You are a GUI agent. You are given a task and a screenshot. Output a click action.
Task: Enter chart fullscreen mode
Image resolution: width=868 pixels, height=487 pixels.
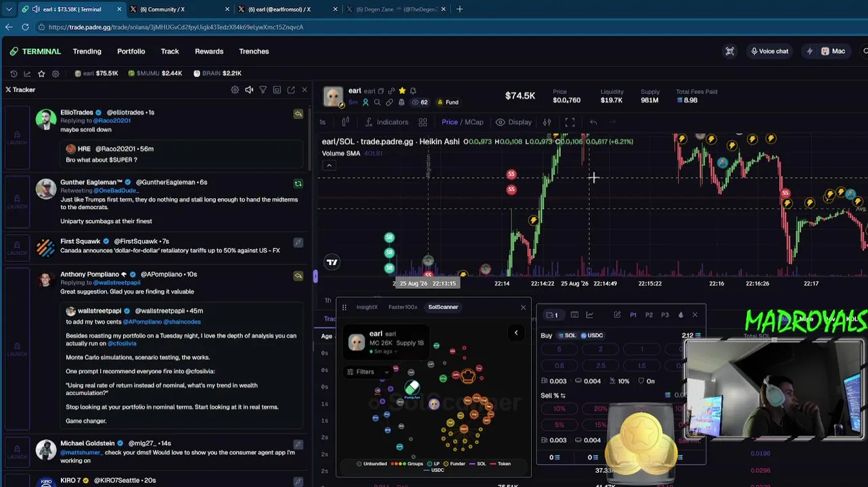pos(570,122)
